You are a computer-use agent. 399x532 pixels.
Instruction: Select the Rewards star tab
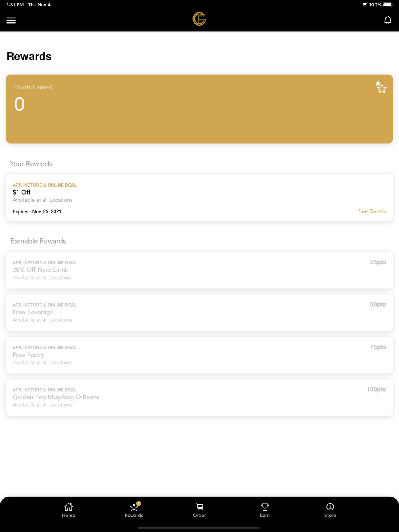(x=134, y=510)
